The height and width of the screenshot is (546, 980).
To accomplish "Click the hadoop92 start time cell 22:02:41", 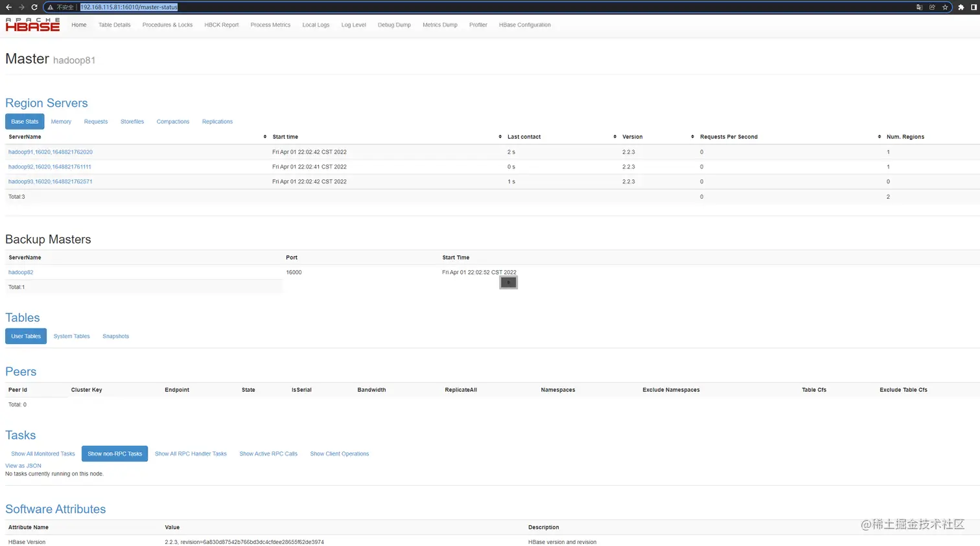I will tap(310, 167).
